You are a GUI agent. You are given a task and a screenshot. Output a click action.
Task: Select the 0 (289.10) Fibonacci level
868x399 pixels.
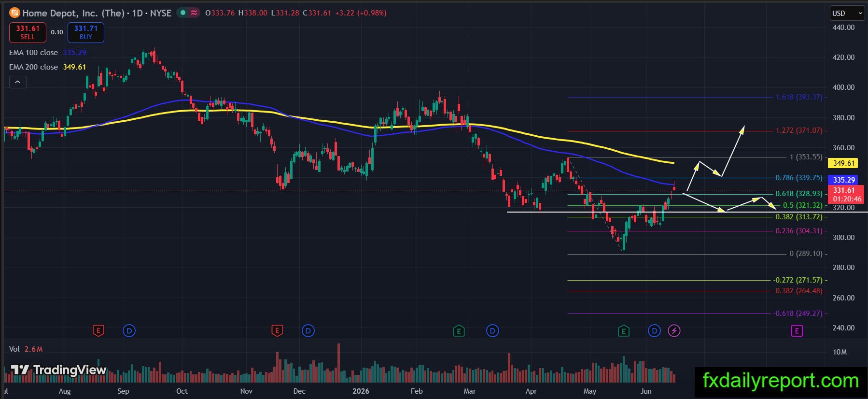806,254
